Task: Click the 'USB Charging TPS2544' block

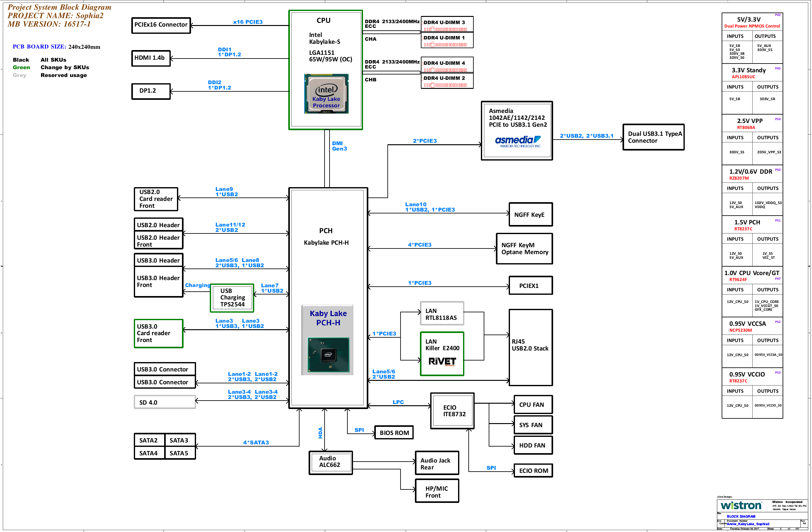Action: click(232, 298)
